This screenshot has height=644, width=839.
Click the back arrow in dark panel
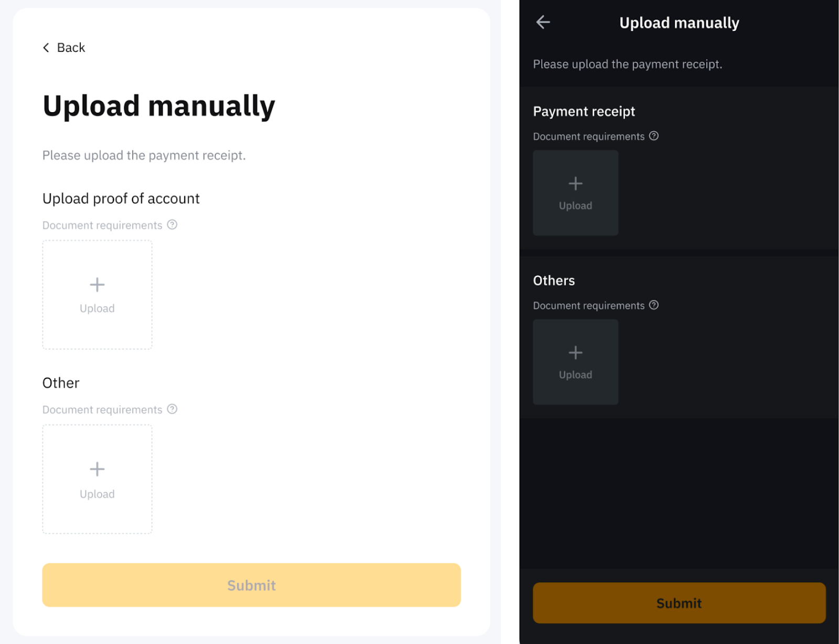543,22
